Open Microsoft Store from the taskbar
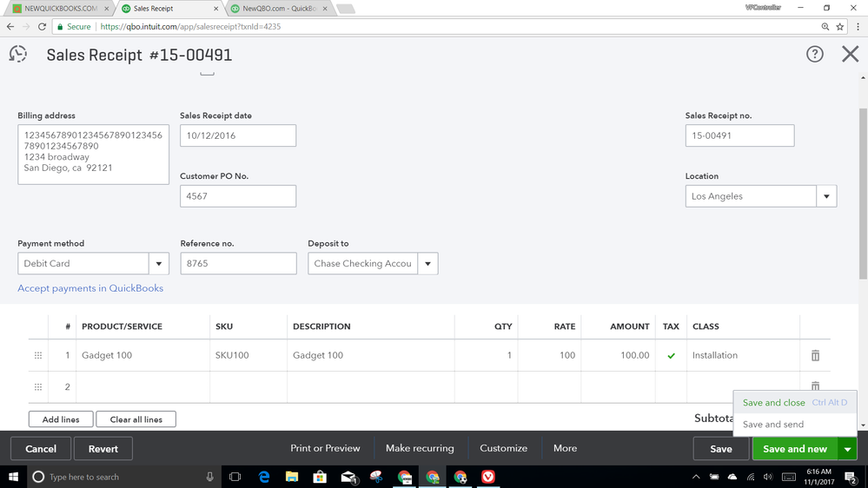 320,477
